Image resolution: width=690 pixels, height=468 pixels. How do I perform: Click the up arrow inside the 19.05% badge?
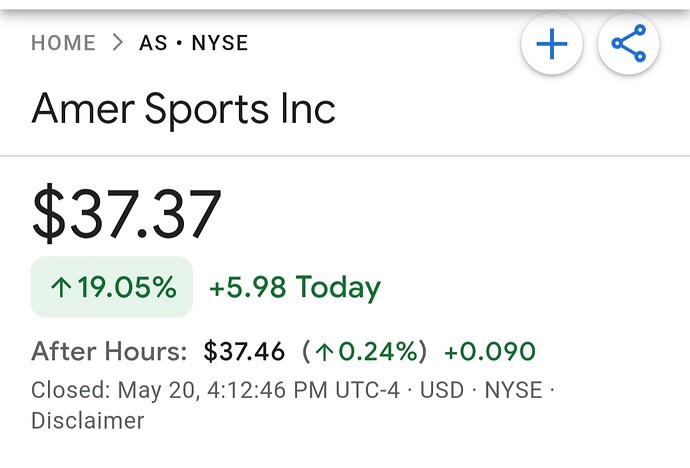[x=61, y=288]
